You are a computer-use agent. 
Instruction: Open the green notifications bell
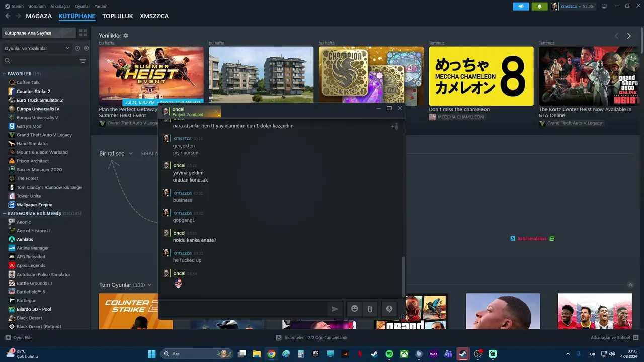[x=539, y=6]
